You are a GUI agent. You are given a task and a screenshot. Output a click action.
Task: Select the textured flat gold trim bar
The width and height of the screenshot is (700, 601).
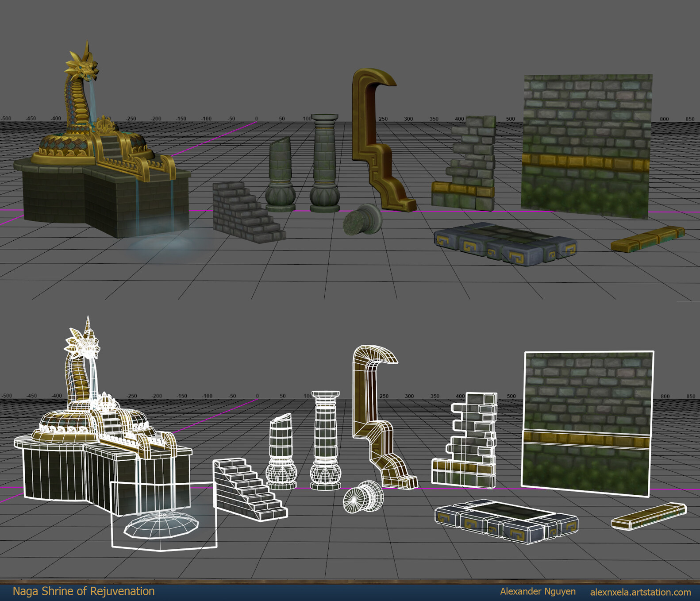coord(648,239)
